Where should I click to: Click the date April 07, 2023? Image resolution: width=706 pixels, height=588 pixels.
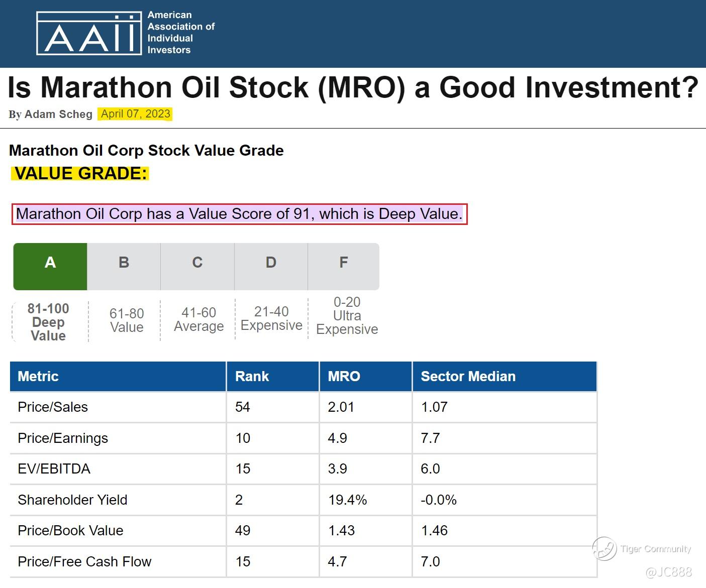(x=136, y=114)
